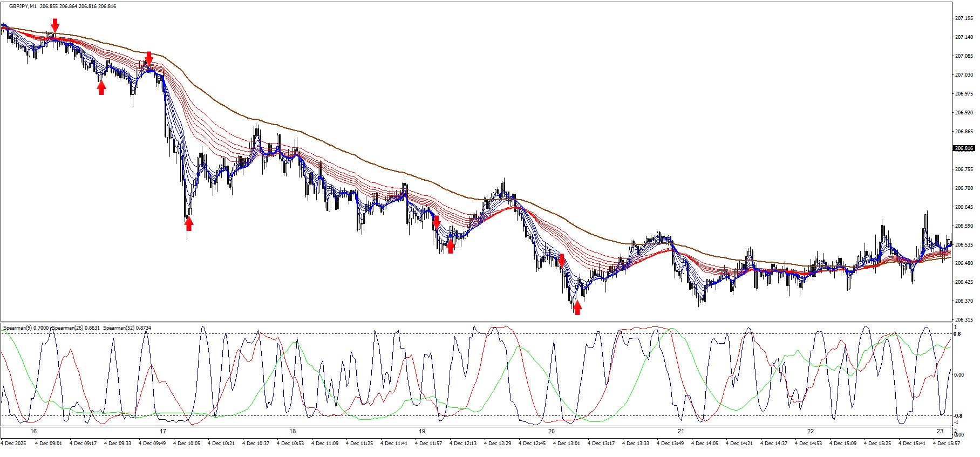Click the -0.8 lower level label on indicator scale
980x457 pixels.
(x=958, y=416)
